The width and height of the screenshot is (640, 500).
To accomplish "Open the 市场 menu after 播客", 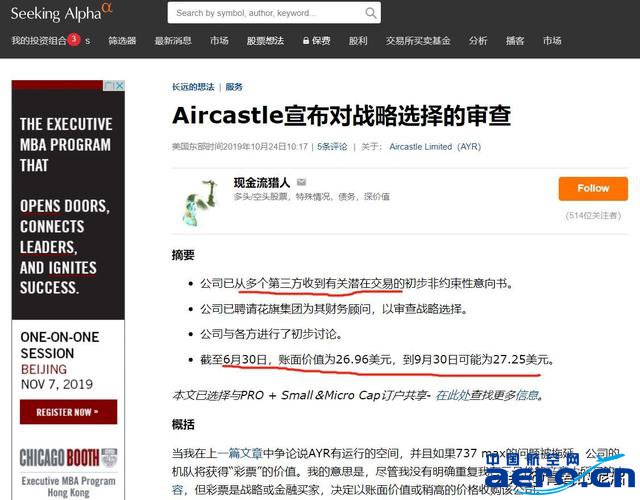I will click(552, 41).
